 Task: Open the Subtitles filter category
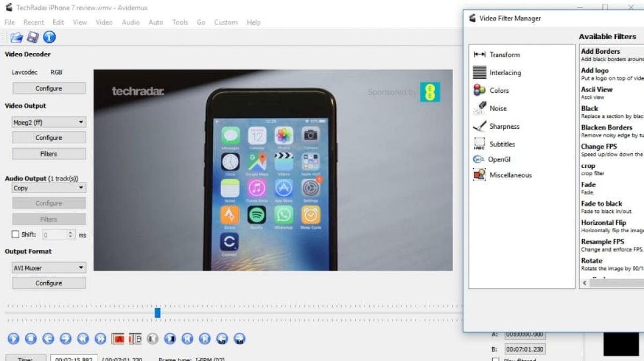[502, 144]
